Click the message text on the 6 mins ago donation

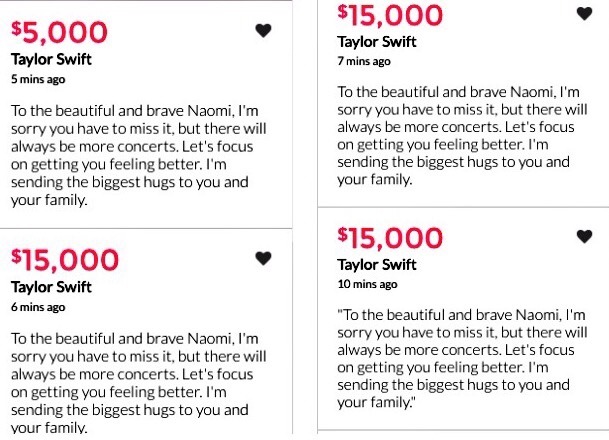click(139, 381)
